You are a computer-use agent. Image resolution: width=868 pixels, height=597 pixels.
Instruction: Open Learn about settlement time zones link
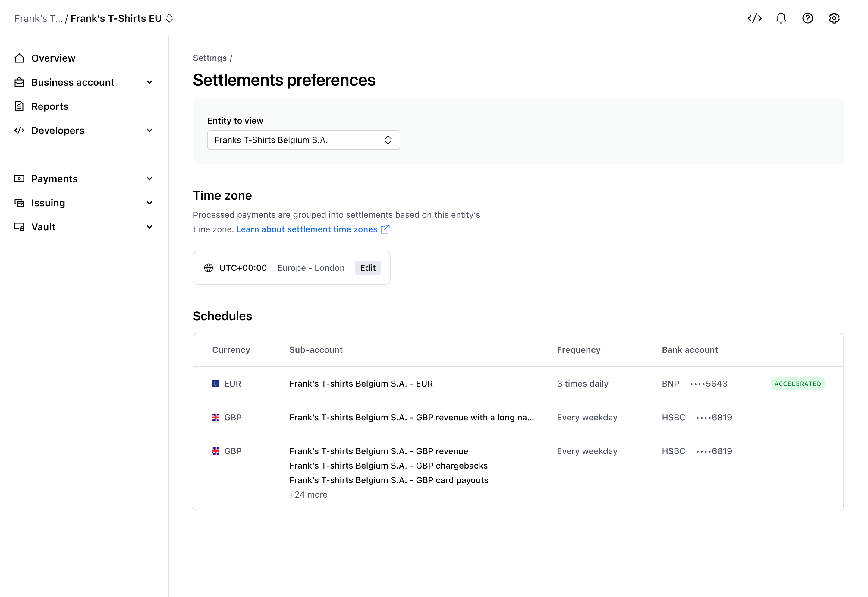(307, 229)
